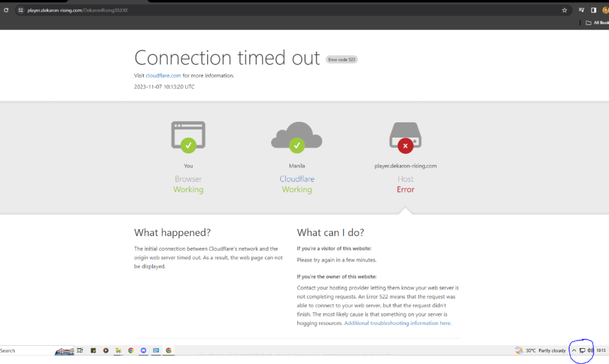Click the player.dekaron-rising.com host label
This screenshot has width=609, height=364.
406,166
